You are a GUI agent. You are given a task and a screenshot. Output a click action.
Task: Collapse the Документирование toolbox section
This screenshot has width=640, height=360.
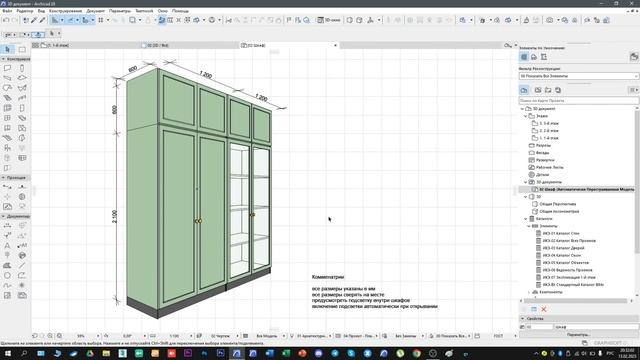(x=3, y=216)
